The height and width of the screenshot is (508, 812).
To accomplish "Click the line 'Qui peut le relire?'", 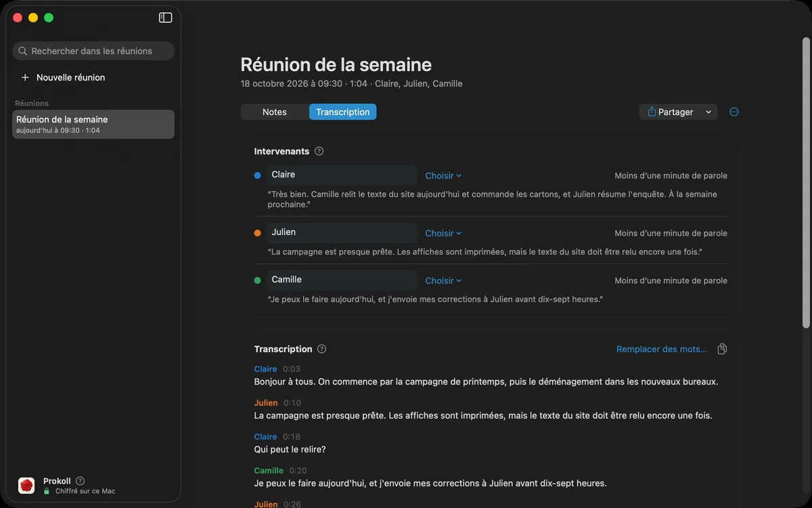I will 290,449.
